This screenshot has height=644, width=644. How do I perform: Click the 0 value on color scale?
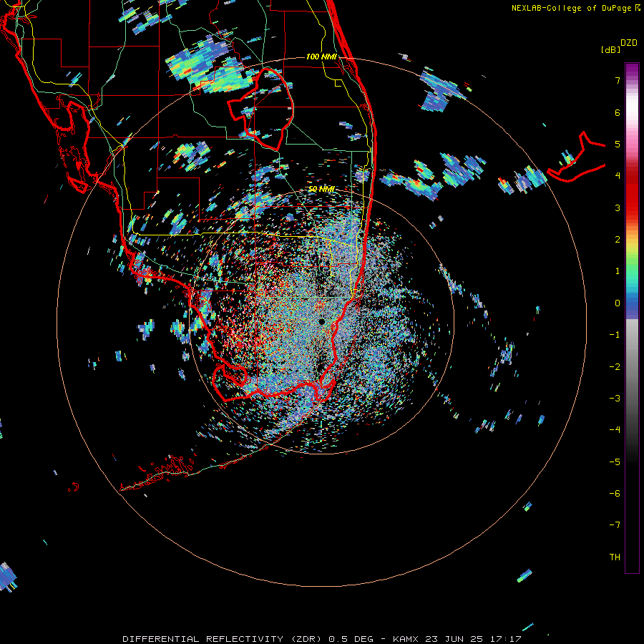(618, 303)
